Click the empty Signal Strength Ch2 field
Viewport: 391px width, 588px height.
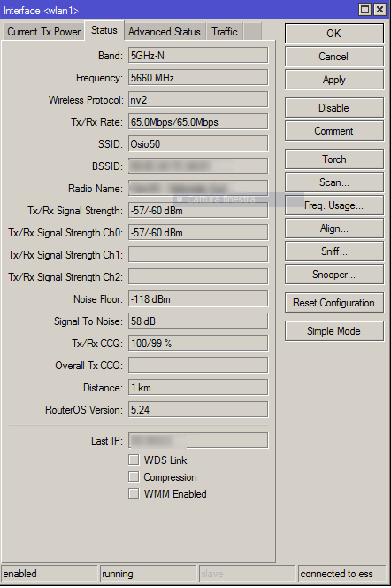coord(198,277)
